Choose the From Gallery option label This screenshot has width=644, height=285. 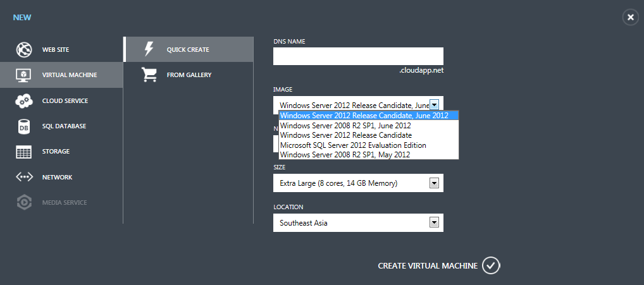click(x=189, y=75)
